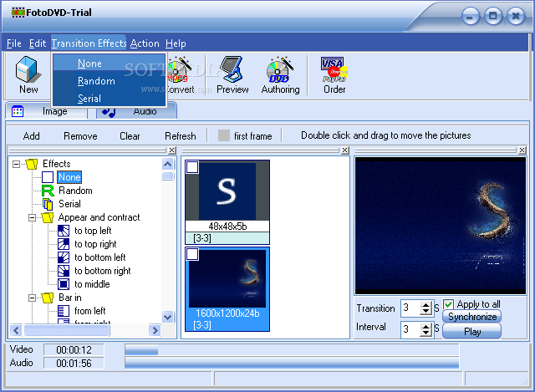Choose the 'to top left' effect icon

pos(64,231)
